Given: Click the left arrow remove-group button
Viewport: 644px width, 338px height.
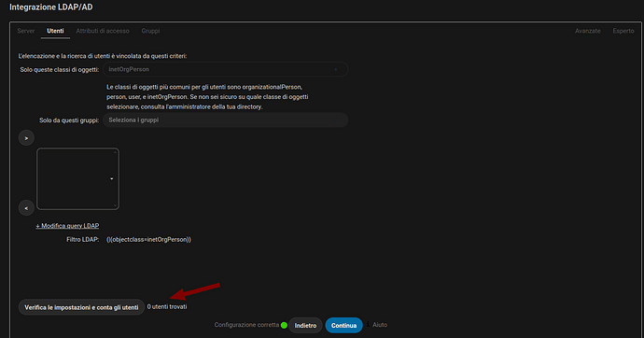Looking at the screenshot, I should point(26,208).
